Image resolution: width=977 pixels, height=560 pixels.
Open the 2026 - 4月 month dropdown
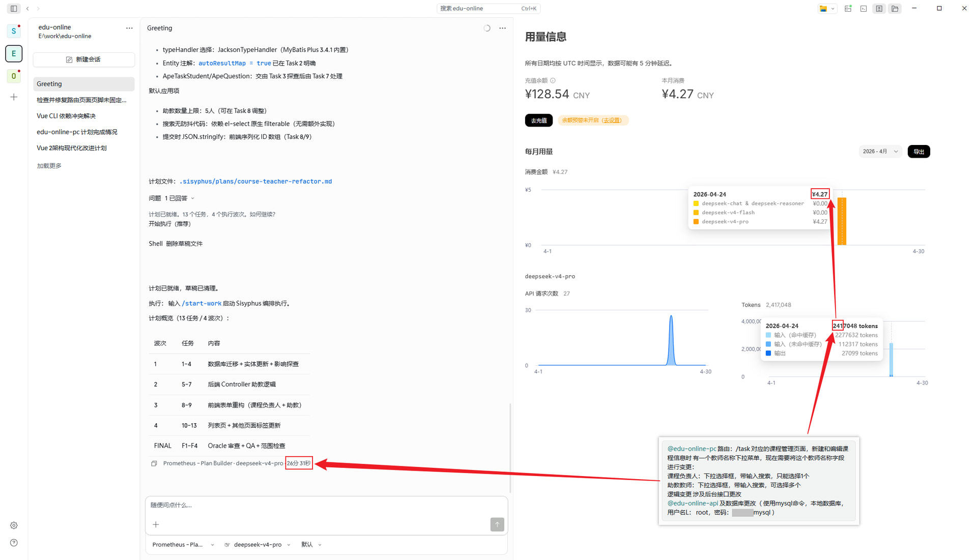[880, 152]
